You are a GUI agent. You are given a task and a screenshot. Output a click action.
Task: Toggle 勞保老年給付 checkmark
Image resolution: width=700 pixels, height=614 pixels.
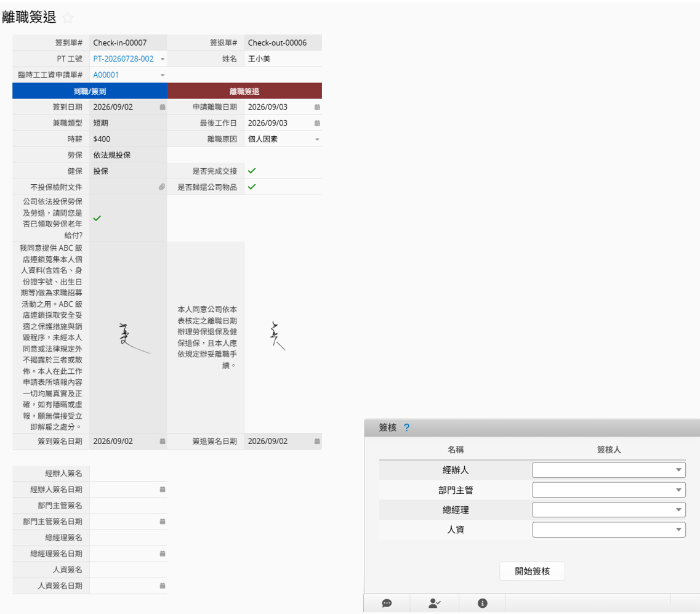click(97, 219)
